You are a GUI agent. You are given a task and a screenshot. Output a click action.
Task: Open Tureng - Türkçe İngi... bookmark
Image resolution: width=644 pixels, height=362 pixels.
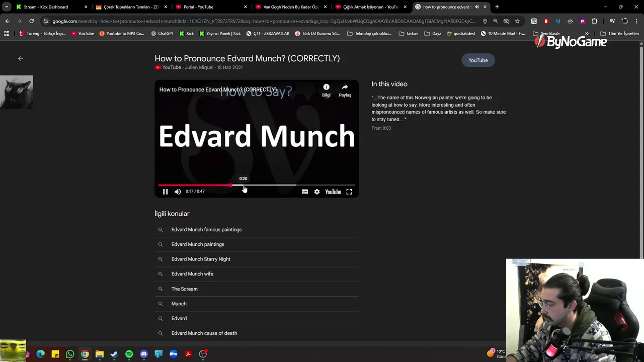click(43, 34)
